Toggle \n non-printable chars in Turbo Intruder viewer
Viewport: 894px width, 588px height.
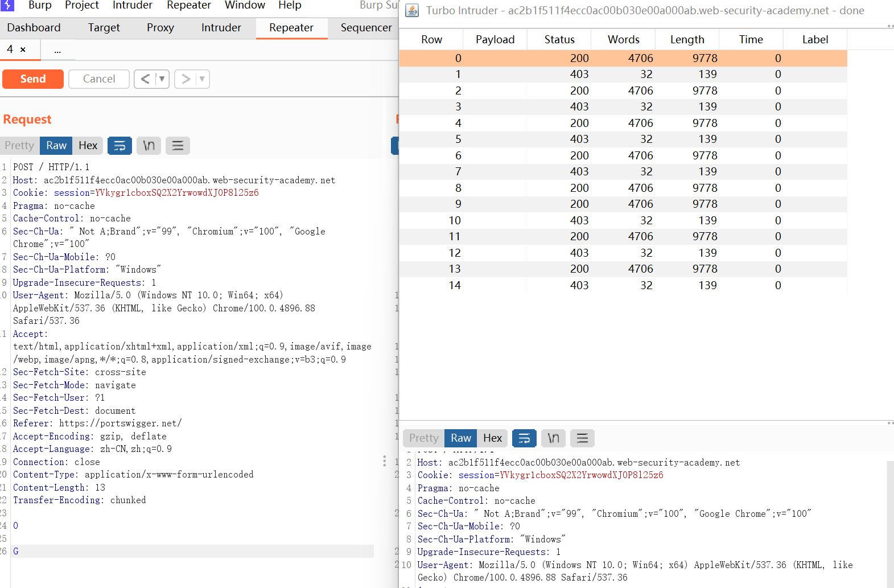point(553,438)
